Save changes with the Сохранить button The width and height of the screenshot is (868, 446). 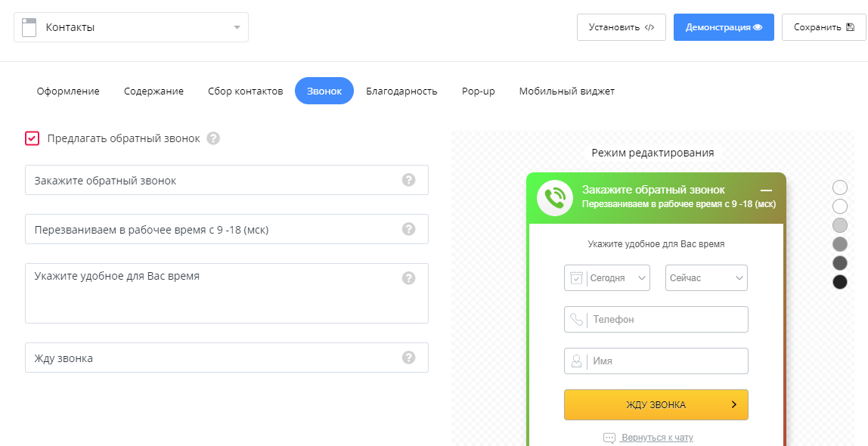tap(823, 27)
